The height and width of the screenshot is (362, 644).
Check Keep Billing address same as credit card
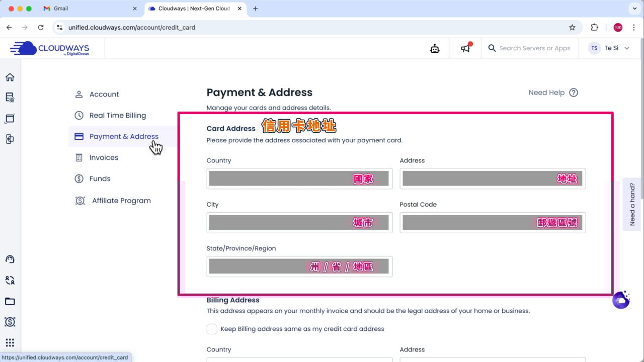pos(212,329)
